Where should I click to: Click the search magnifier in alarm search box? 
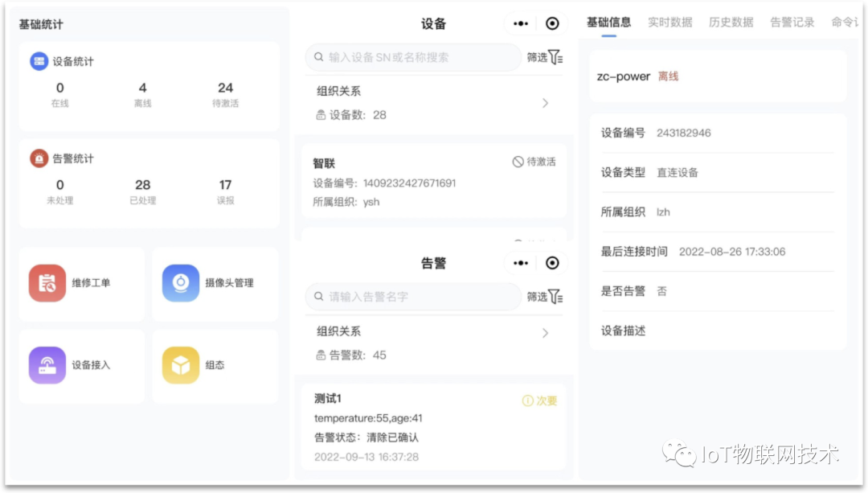319,296
